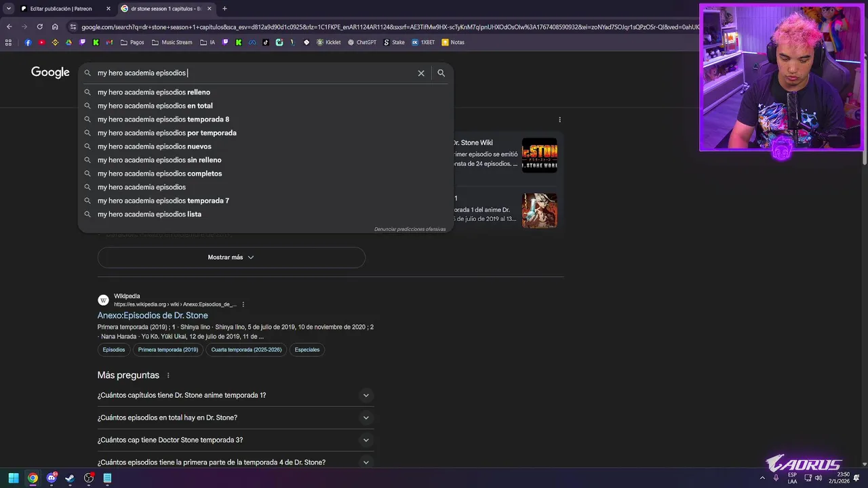Open the Gmail bookmark icon

(109, 42)
